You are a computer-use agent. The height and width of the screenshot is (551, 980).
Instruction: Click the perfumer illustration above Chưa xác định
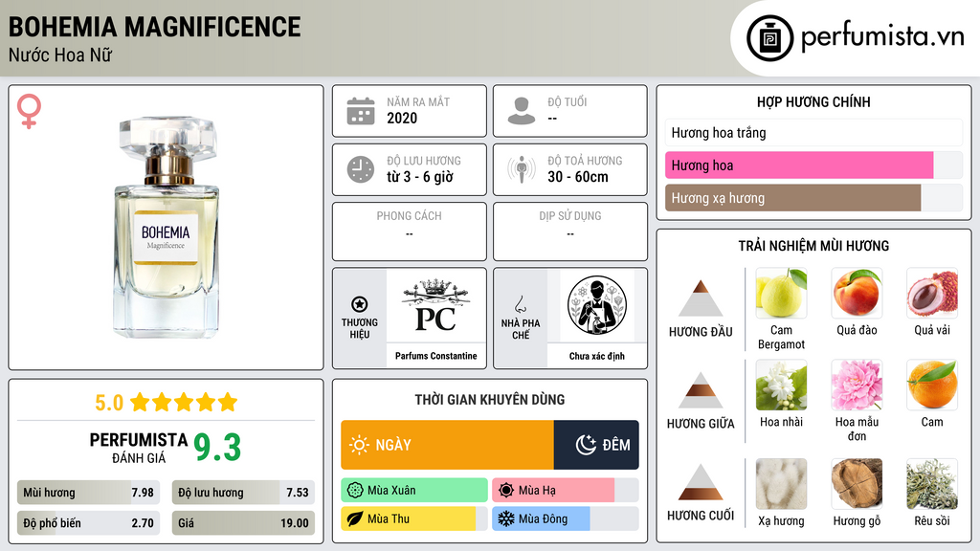pos(597,305)
